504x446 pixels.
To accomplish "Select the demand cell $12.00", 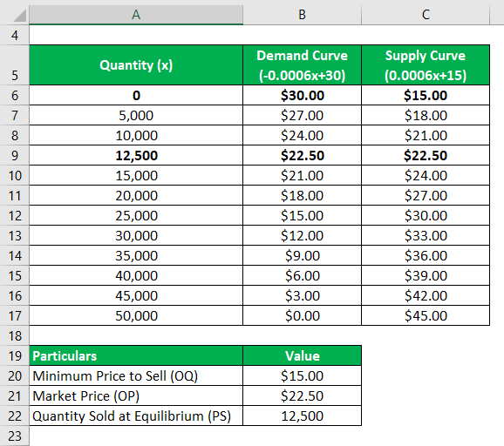I will point(303,235).
